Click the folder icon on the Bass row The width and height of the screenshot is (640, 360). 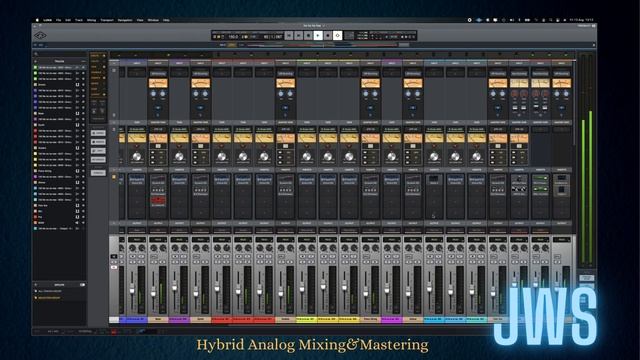[78, 113]
